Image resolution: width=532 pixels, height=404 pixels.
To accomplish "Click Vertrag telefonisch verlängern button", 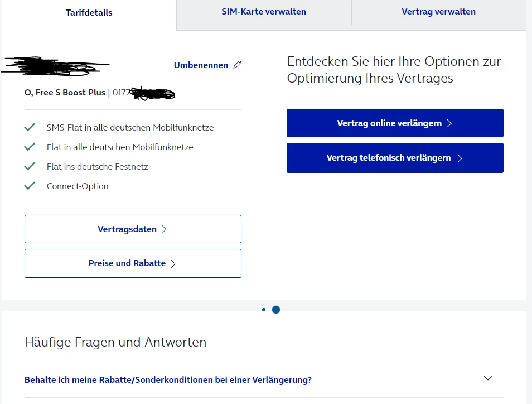I will pos(395,158).
